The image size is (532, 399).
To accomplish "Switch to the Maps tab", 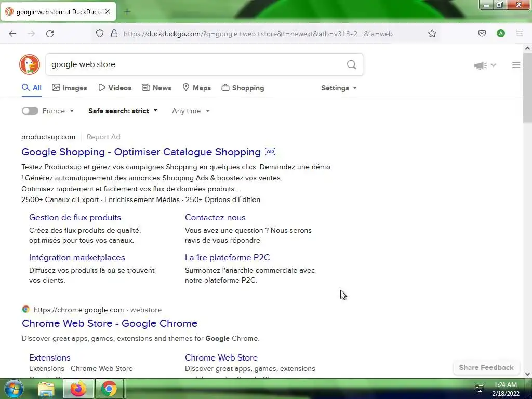I will (x=196, y=88).
